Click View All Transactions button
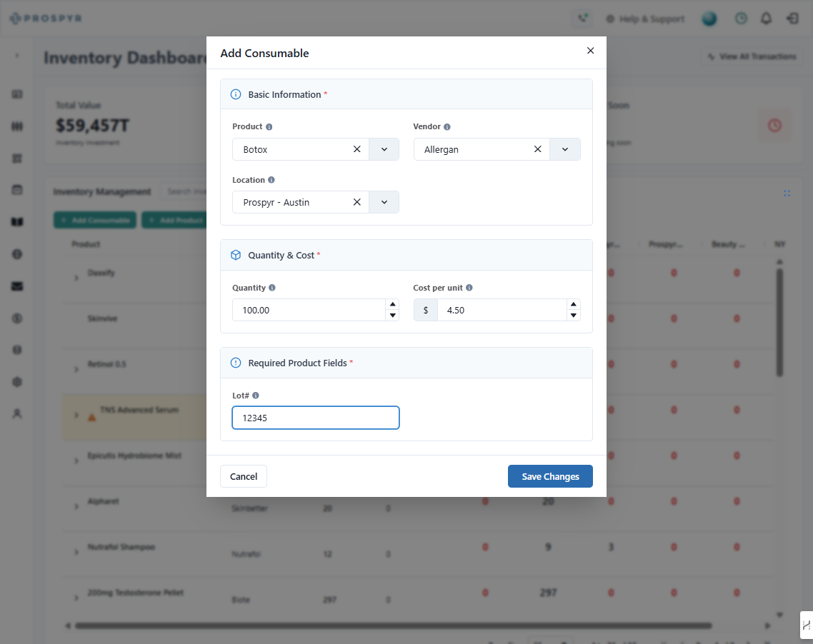This screenshot has height=644, width=813. (x=752, y=56)
